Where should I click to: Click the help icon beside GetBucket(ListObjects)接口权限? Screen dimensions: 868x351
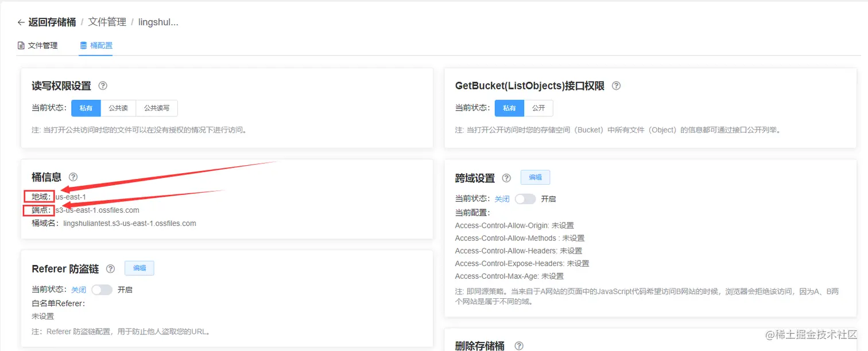616,85
